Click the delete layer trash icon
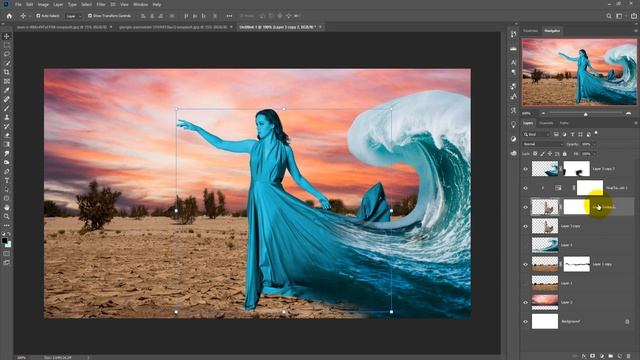 629,356
